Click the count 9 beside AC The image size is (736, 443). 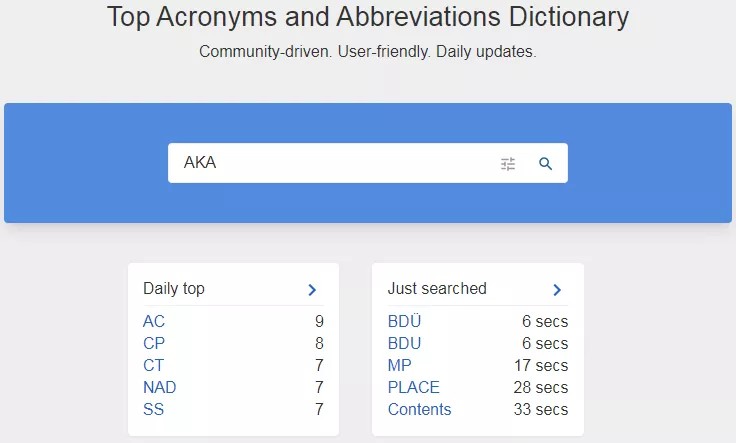(x=319, y=322)
